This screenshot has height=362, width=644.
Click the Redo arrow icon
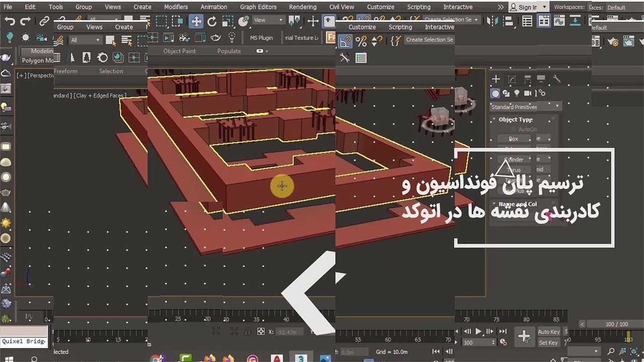click(25, 21)
